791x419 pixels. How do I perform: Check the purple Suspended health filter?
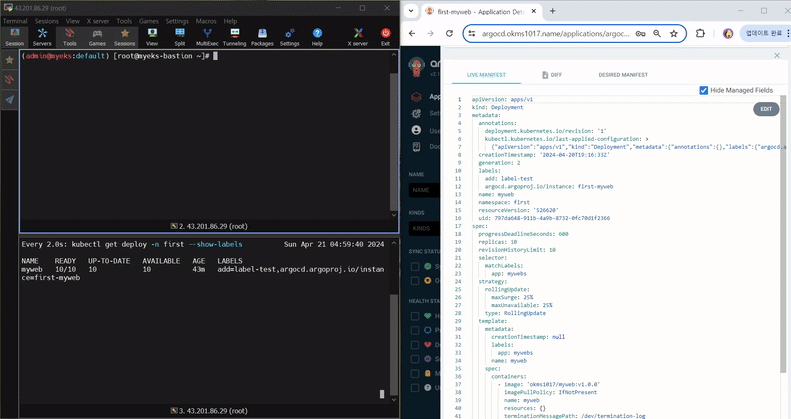click(x=415, y=359)
